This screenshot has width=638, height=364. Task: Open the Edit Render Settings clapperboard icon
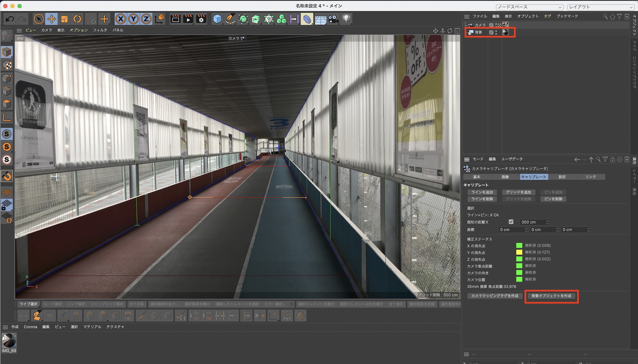(x=201, y=19)
